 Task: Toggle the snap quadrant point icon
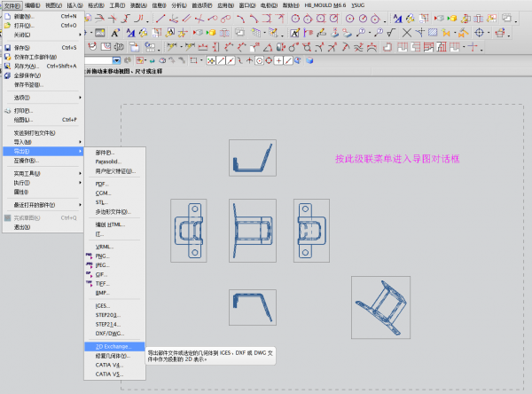pyautogui.click(x=269, y=60)
